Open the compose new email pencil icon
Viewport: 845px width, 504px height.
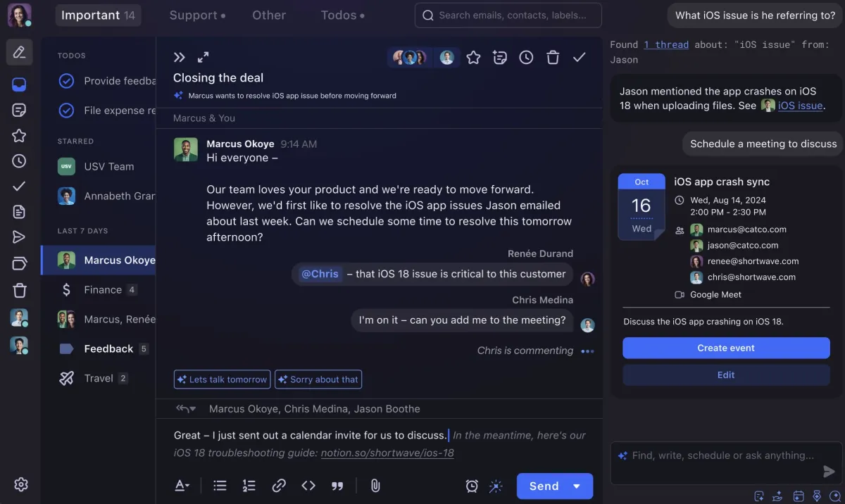point(19,52)
